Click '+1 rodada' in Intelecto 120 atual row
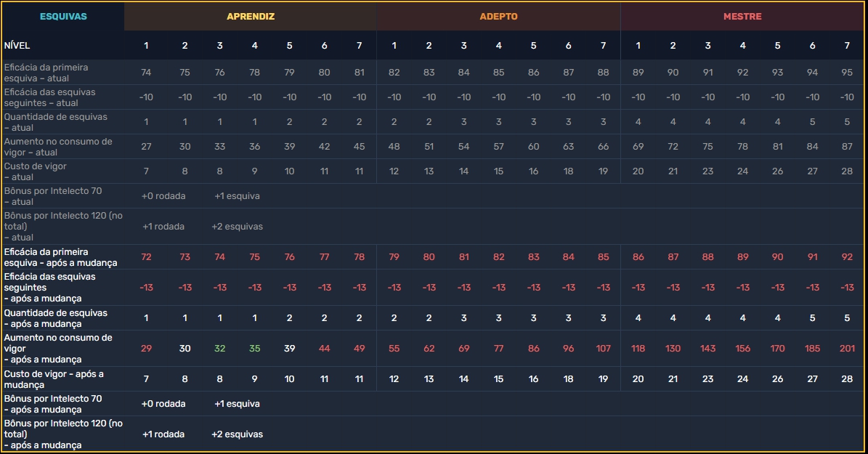 [x=163, y=227]
